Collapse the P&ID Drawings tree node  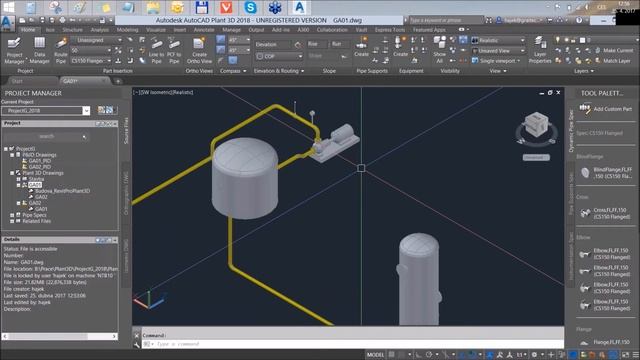point(12,155)
